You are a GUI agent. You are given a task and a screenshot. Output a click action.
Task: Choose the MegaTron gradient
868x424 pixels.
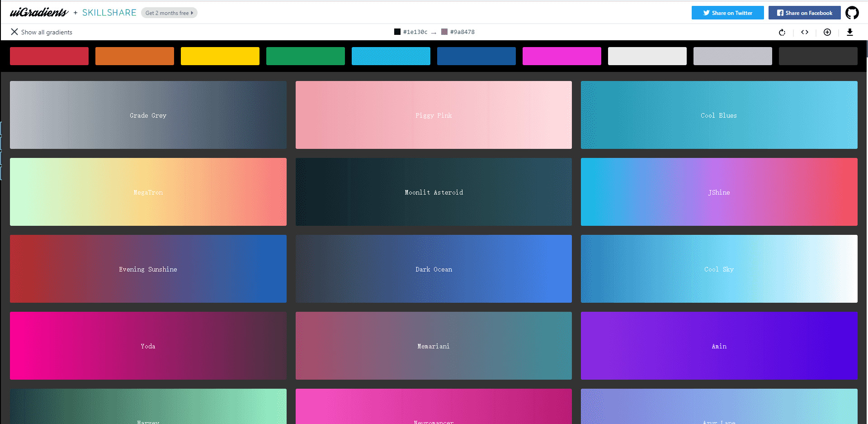tap(148, 192)
